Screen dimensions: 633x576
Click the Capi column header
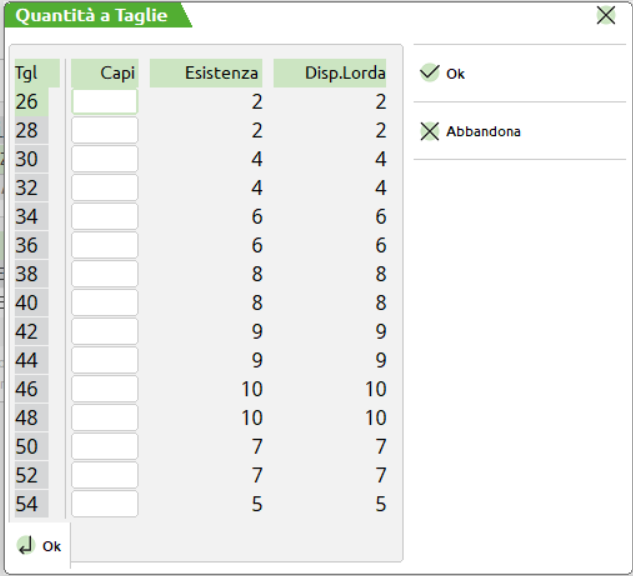click(x=104, y=73)
